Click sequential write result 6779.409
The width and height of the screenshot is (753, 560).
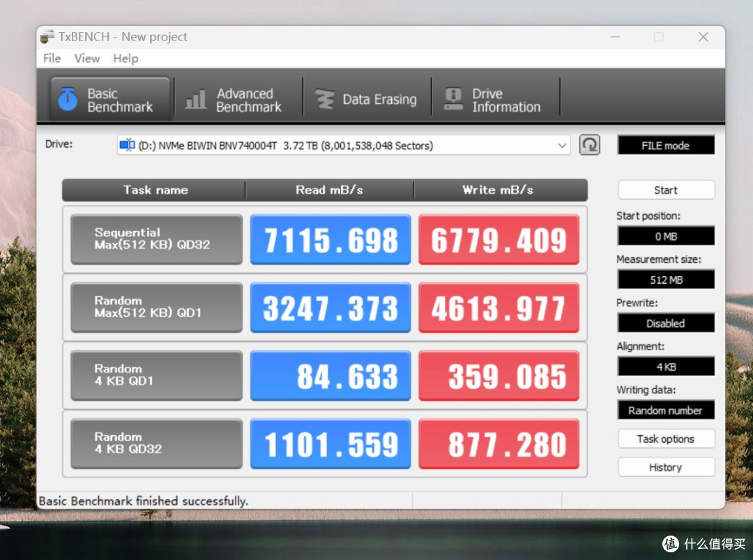tap(499, 239)
